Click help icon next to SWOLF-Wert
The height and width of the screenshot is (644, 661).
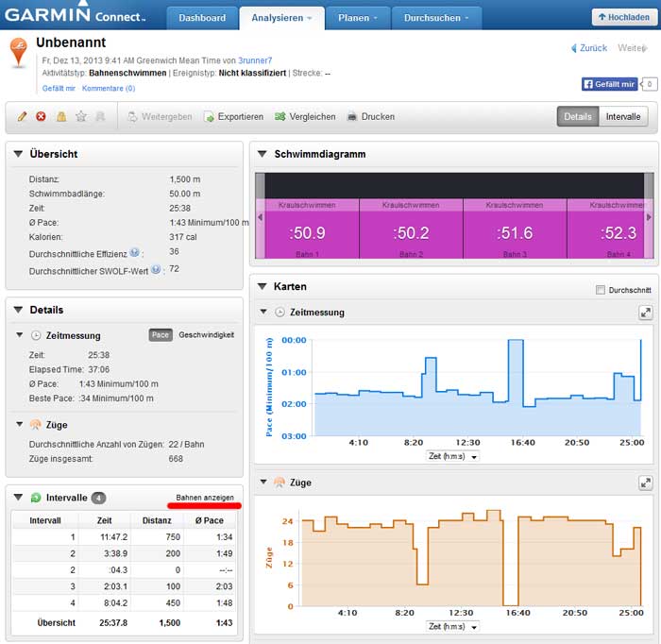coord(156,269)
